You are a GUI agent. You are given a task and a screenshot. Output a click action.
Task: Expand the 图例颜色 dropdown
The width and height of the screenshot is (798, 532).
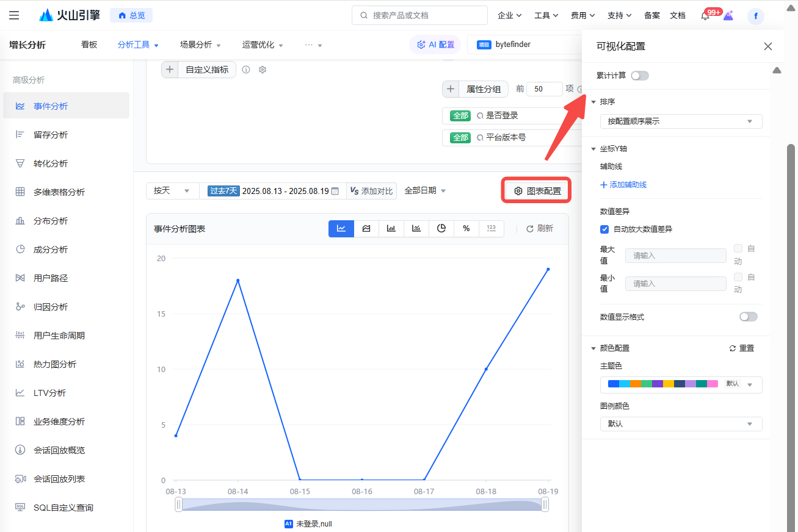point(681,424)
